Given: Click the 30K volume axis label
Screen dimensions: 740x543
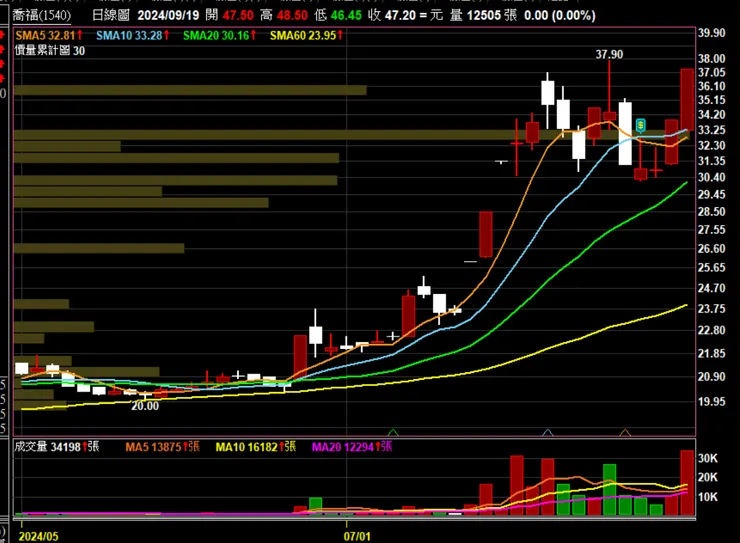Looking at the screenshot, I should 707,458.
